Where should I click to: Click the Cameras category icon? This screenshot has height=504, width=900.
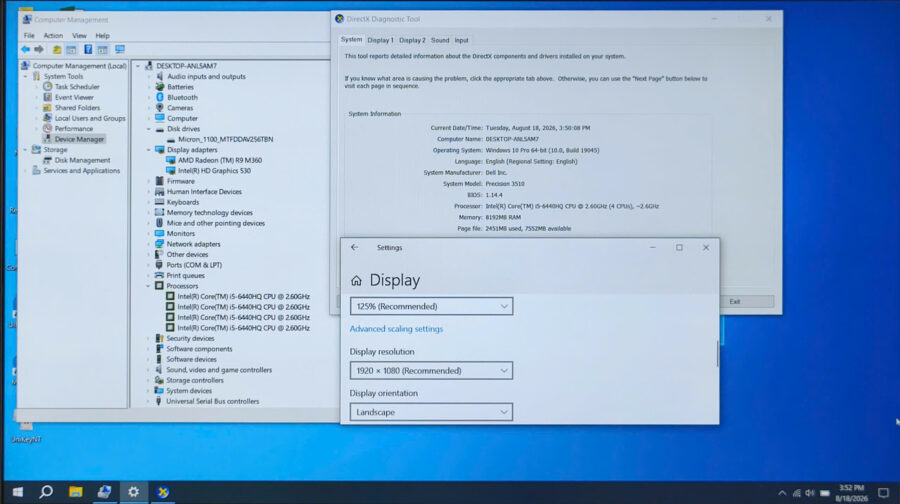pos(160,108)
